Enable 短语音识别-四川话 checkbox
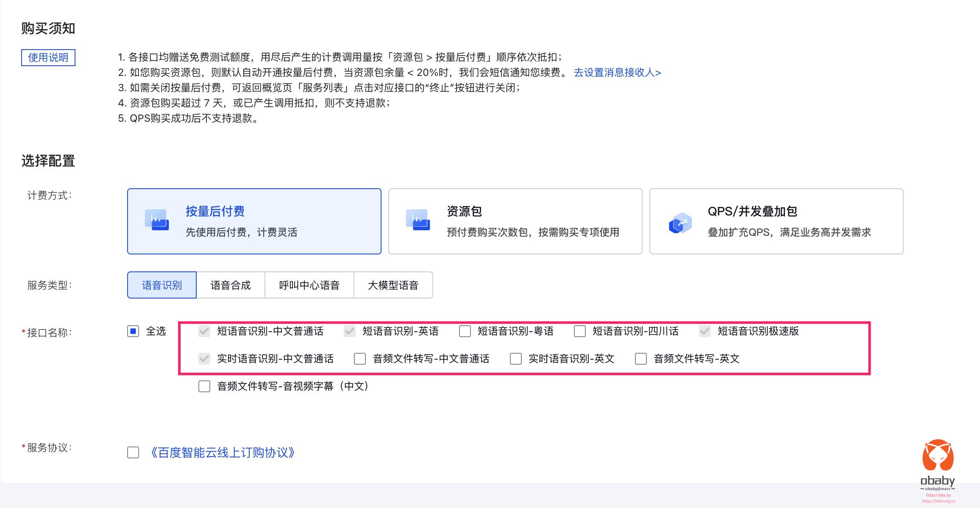The image size is (980, 508). [x=580, y=331]
